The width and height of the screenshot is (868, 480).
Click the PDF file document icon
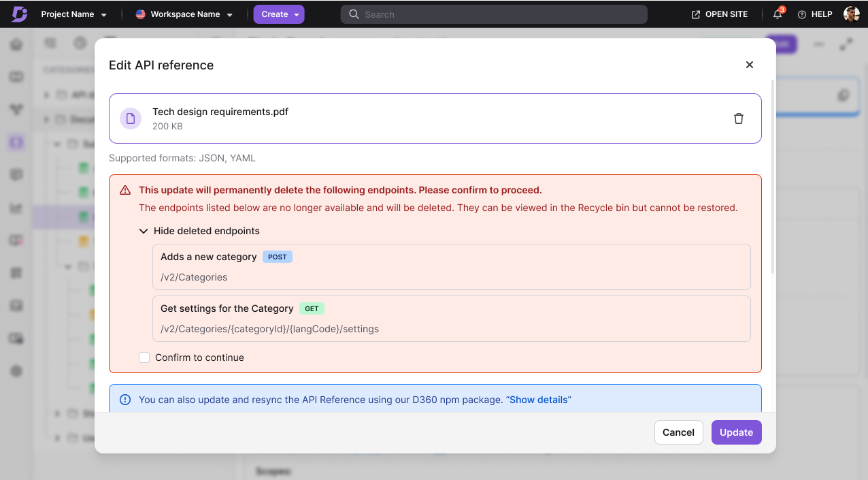click(x=131, y=118)
